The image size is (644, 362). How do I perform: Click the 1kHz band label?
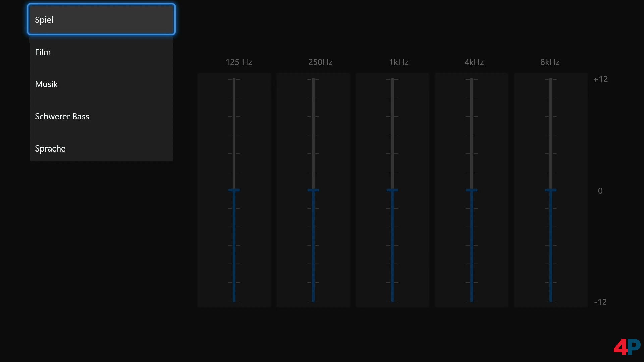(398, 62)
